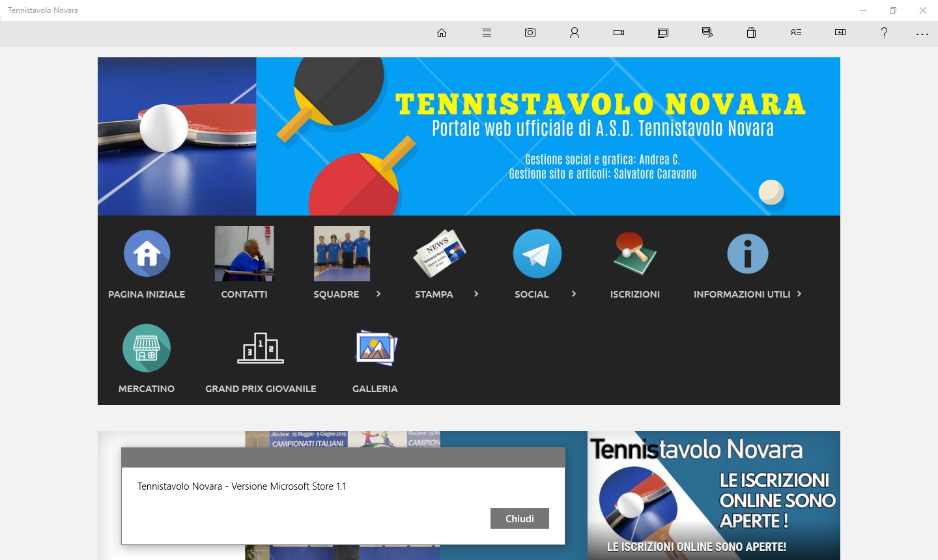Open MERCATINO menu label
938x560 pixels.
click(x=147, y=389)
